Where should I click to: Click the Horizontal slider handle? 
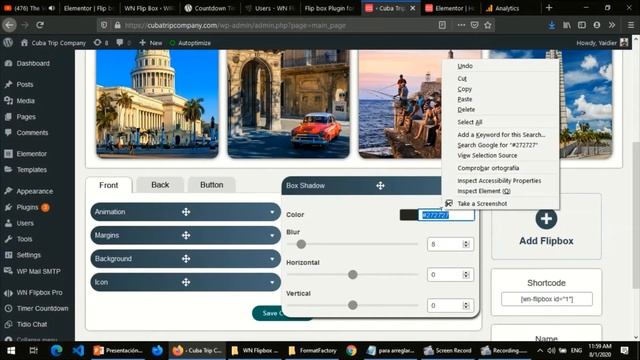point(353,275)
